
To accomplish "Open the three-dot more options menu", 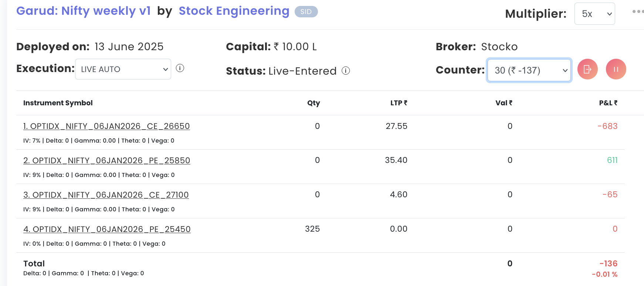I will coord(638,12).
